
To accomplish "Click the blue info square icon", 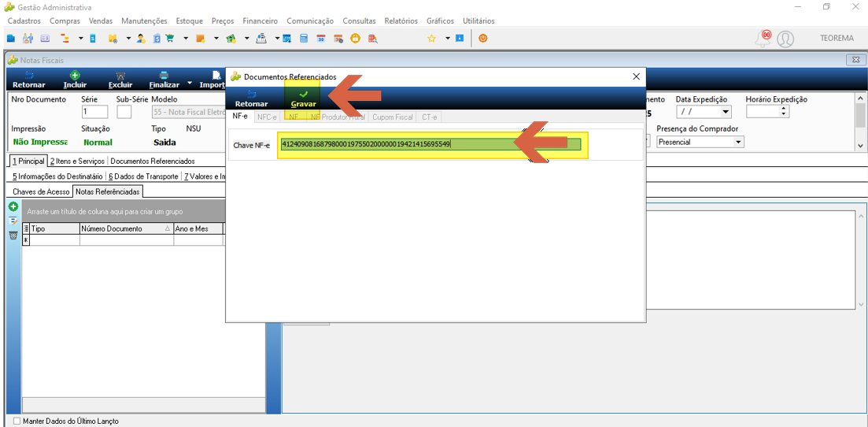I will [x=460, y=39].
